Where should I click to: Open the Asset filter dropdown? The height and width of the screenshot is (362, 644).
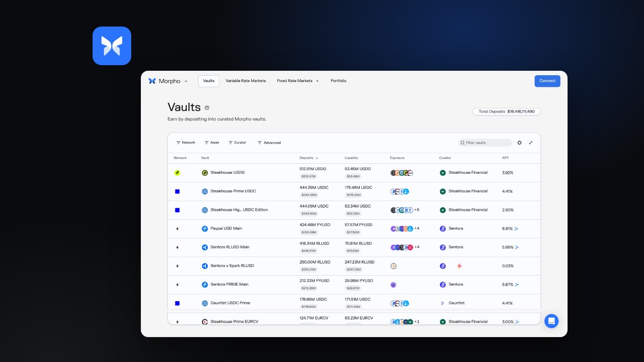212,143
